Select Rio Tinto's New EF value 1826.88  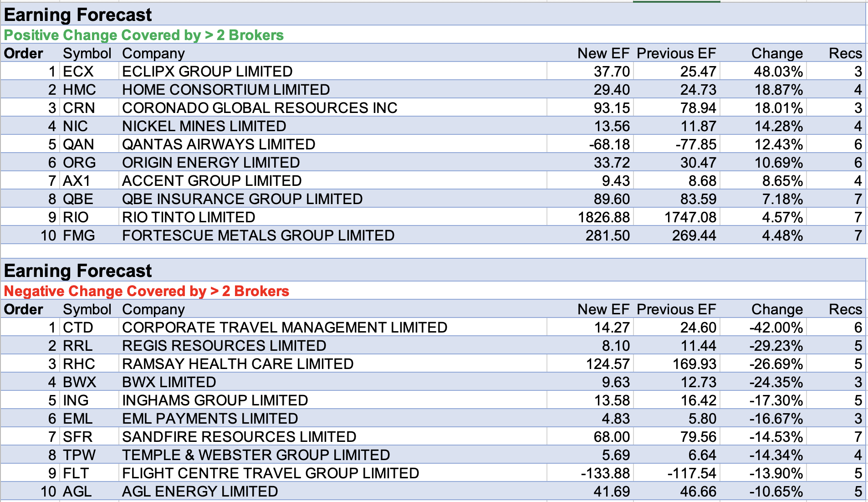coord(603,217)
